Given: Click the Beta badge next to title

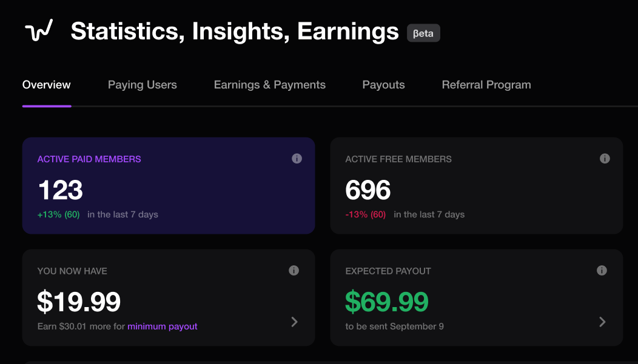Looking at the screenshot, I should [423, 33].
